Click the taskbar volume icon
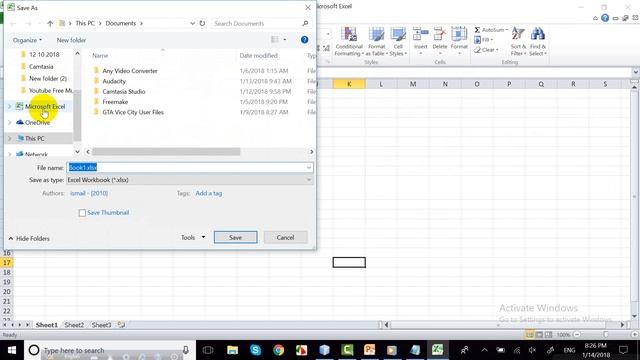This screenshot has height=360, width=640. (532, 350)
